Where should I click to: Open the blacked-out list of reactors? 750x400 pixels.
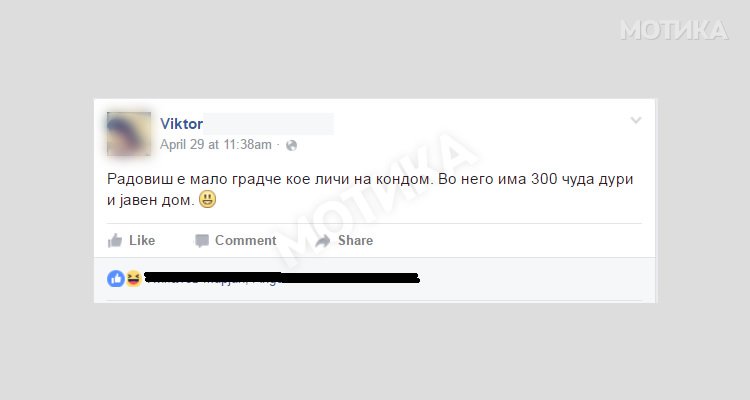click(282, 278)
